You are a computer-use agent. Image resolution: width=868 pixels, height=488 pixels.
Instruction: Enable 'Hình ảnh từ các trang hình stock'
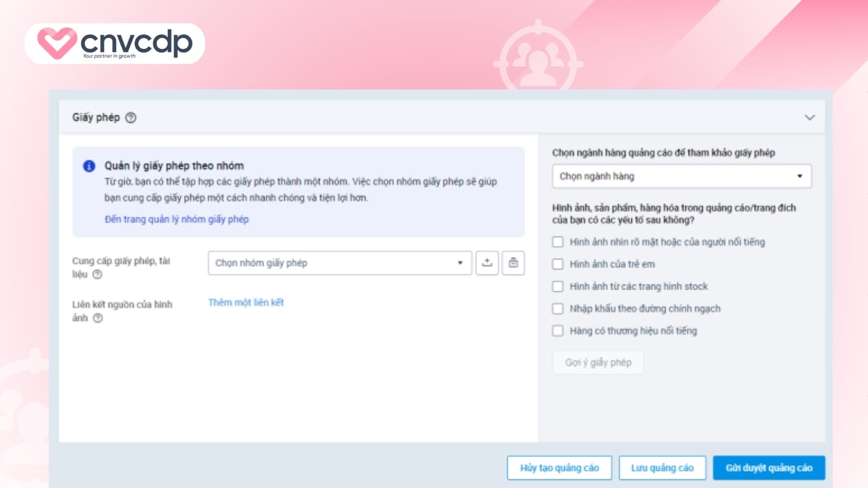(x=558, y=286)
